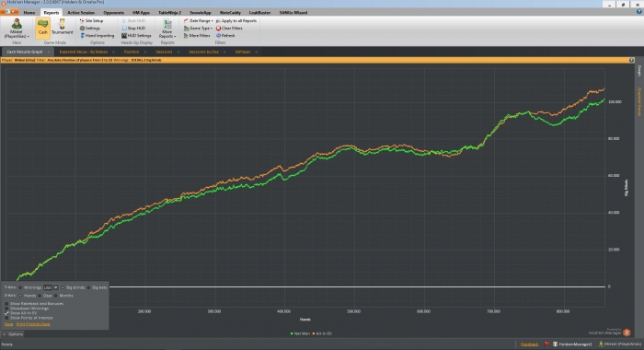Uncheck the Show All-In EV checkbox
Viewport: 644px width, 350px height.
(x=6, y=313)
